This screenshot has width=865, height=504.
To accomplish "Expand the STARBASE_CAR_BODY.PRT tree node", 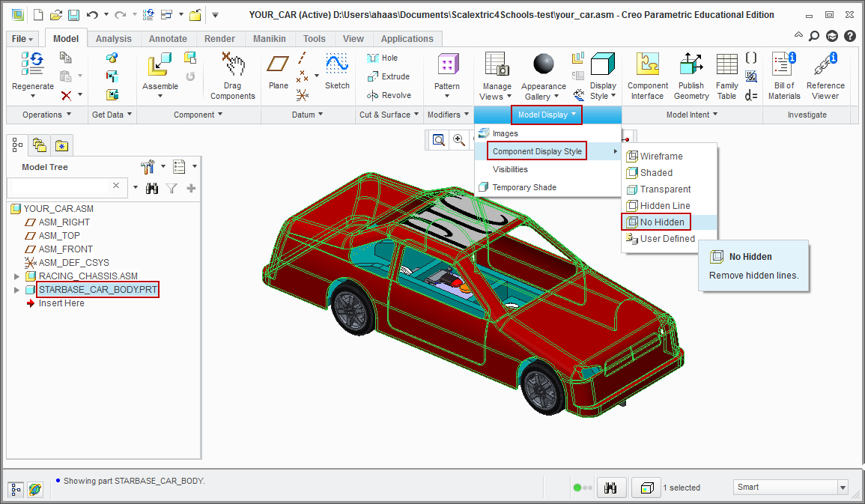I will pos(16,290).
